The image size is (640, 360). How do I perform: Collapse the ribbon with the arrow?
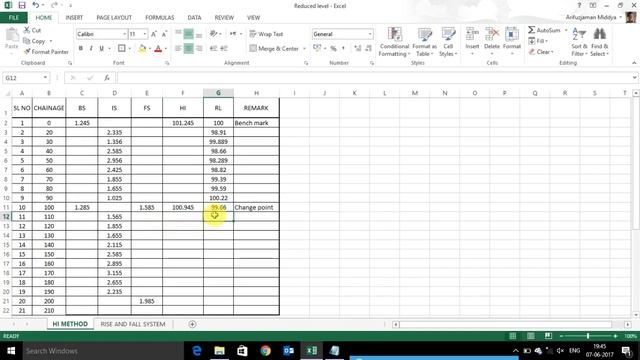[634, 63]
